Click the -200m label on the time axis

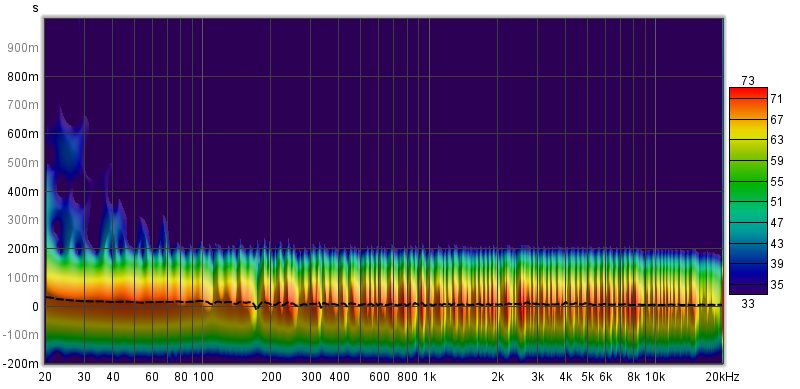click(x=22, y=364)
